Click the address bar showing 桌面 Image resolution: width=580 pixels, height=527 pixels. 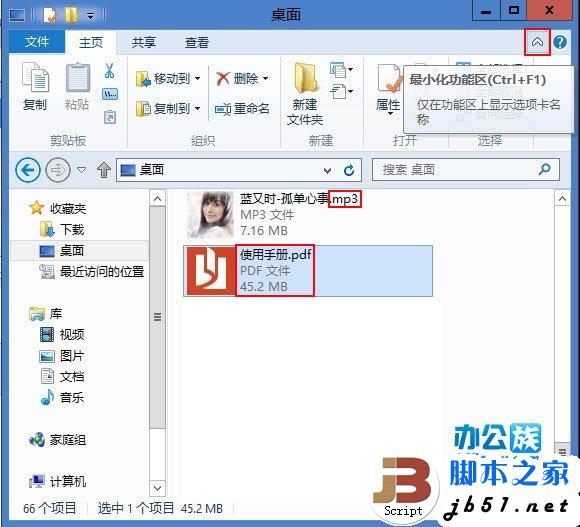click(239, 170)
